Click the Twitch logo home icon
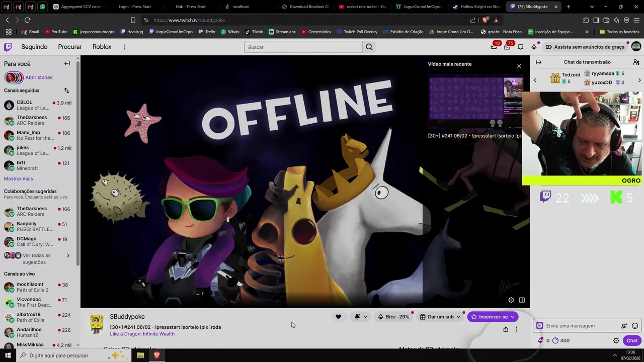The width and height of the screenshot is (644, 362). coord(8,47)
